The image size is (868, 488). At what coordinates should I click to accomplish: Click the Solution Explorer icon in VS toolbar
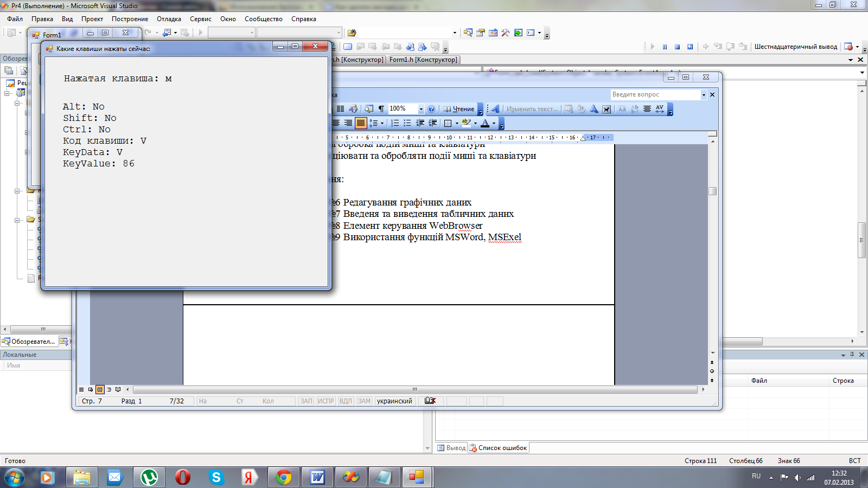[468, 33]
